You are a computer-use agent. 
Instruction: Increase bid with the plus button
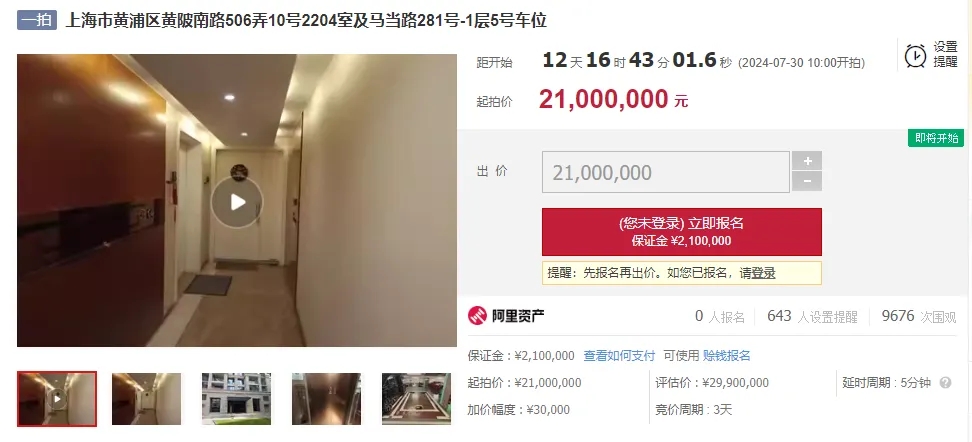807,161
